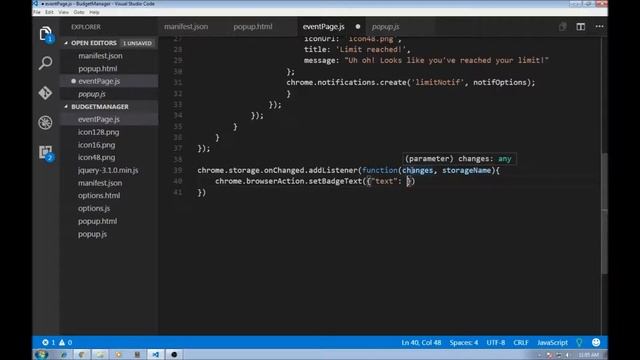Click the unsaved dot on eventPage.js tab
This screenshot has height=360, width=640.
(x=358, y=27)
